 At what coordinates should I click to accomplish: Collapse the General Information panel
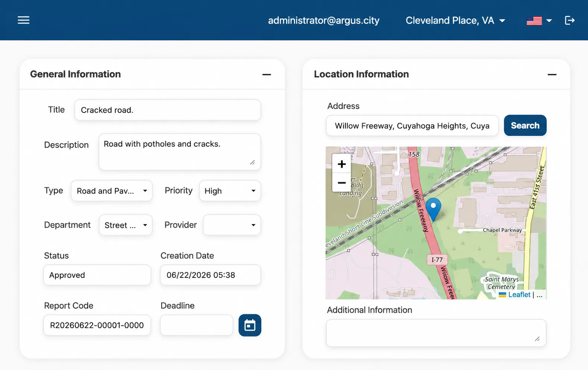pyautogui.click(x=266, y=74)
